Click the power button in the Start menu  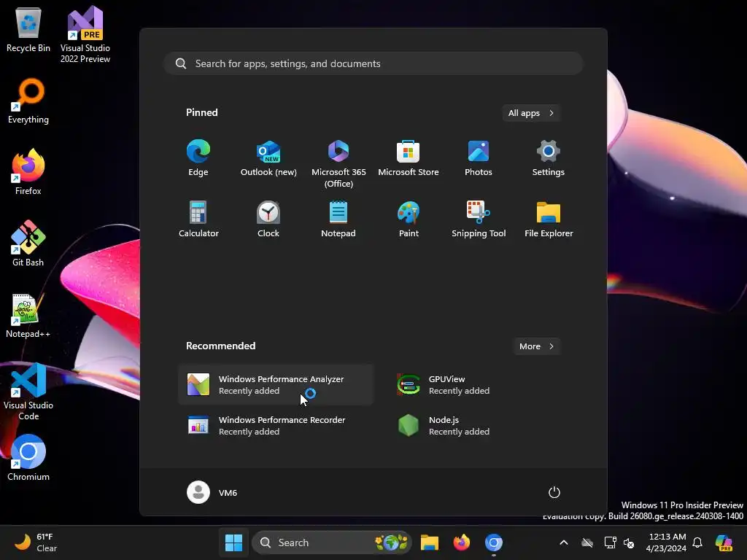click(x=554, y=492)
